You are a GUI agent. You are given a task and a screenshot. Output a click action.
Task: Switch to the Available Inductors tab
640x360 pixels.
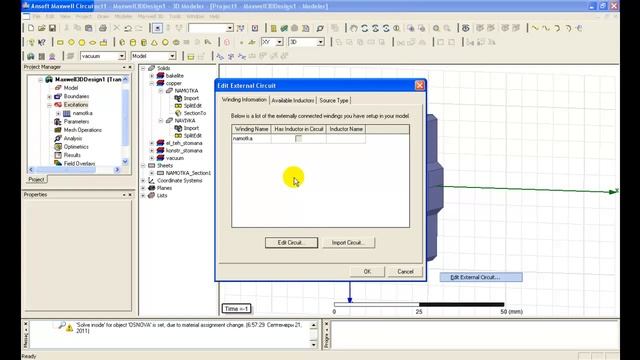click(x=293, y=100)
